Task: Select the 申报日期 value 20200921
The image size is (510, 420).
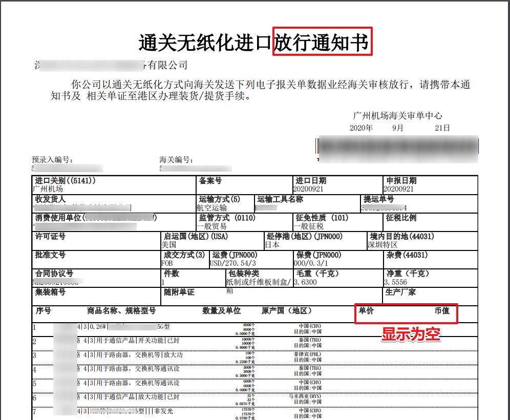Action: click(398, 189)
